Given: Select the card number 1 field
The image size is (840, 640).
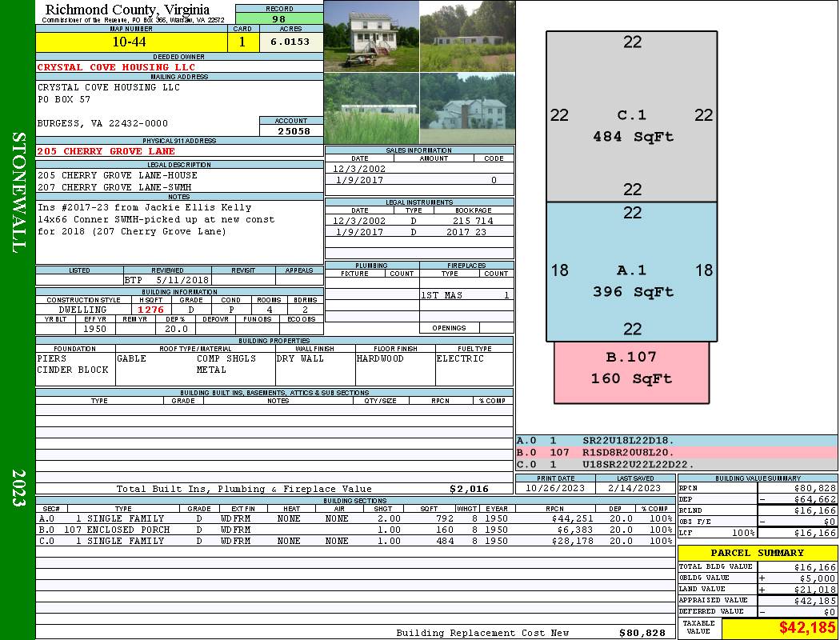Looking at the screenshot, I should [x=242, y=42].
